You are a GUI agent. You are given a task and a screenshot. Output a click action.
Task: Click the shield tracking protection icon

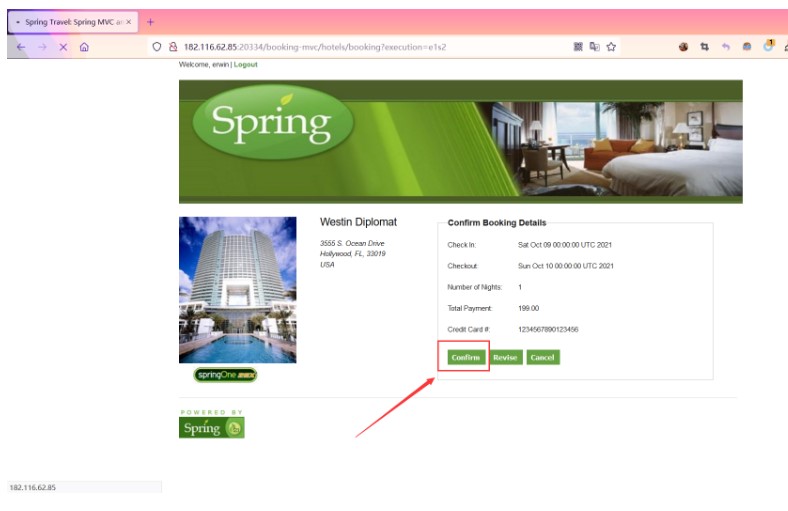157,47
